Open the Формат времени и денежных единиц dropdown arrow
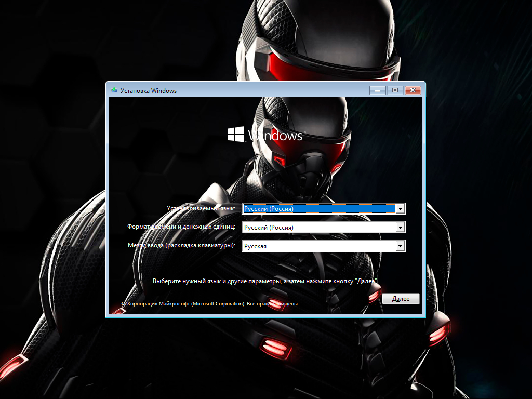 click(401, 228)
